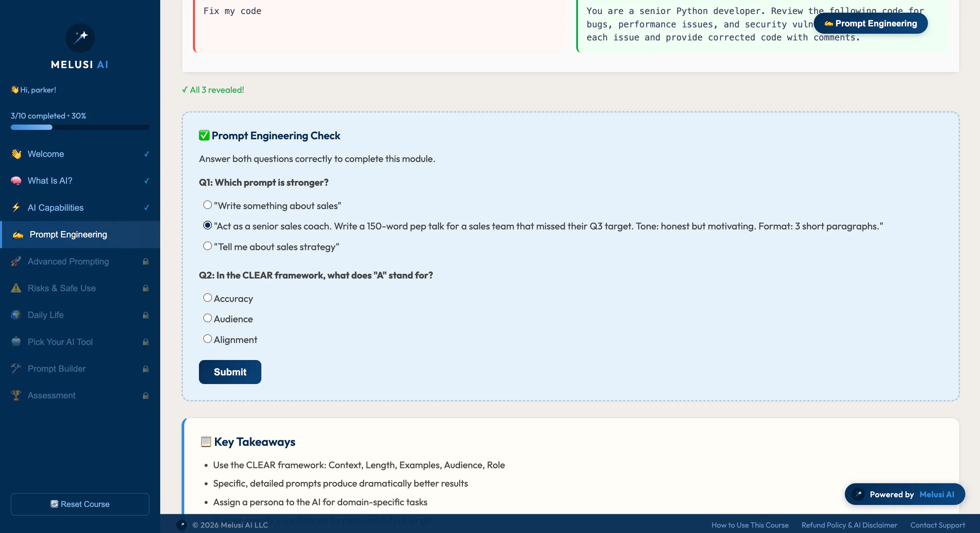980x533 pixels.
Task: Click the Melusi AI wand logo
Action: click(x=80, y=38)
